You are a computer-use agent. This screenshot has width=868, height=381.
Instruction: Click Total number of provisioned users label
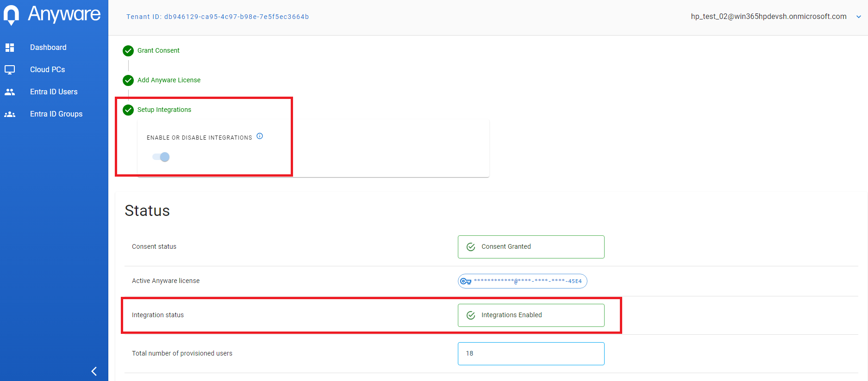182,353
